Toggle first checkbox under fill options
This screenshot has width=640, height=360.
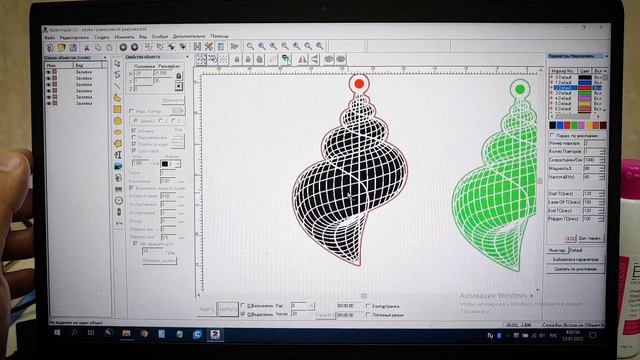point(133,131)
